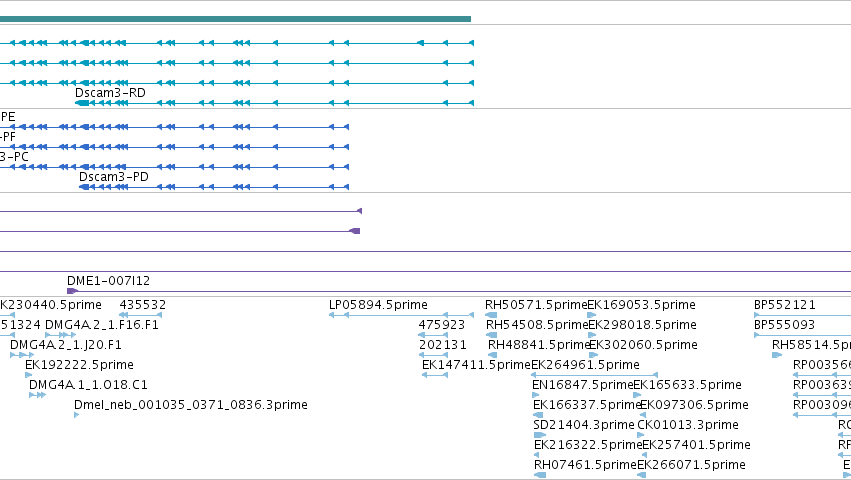Click the EK097306.5prime label
The image size is (851, 480).
pos(695,405)
